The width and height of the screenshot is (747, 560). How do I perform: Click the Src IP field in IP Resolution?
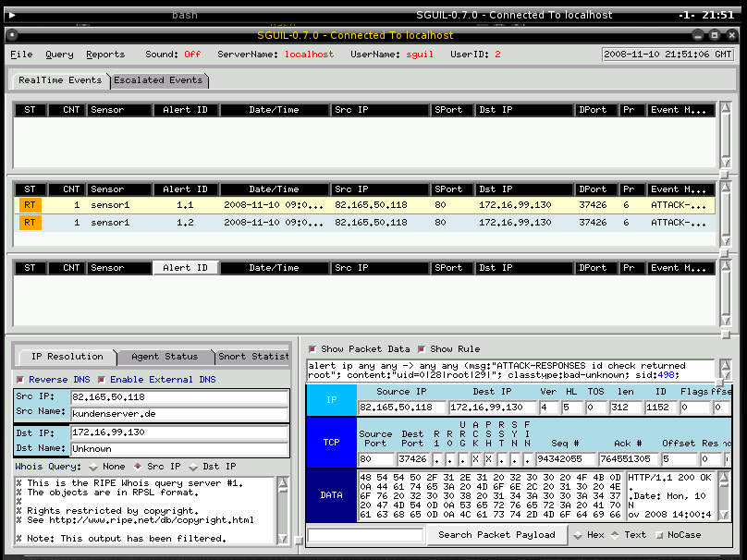point(179,397)
